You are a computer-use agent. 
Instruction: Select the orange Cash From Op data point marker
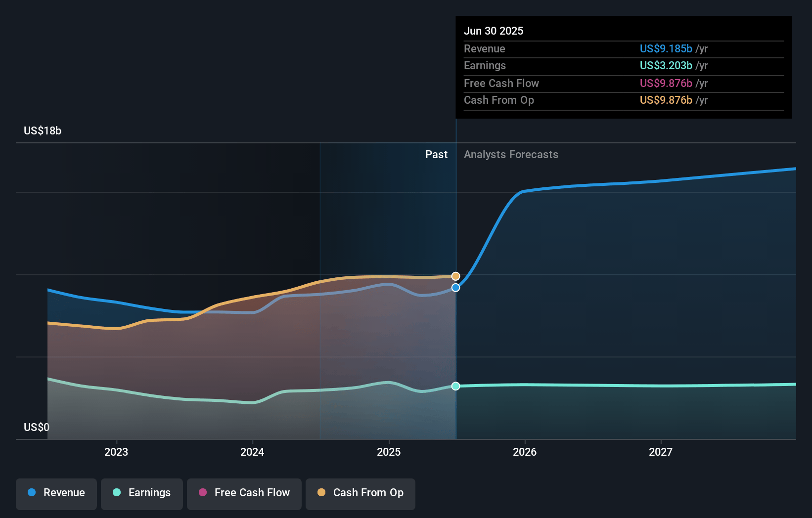455,276
